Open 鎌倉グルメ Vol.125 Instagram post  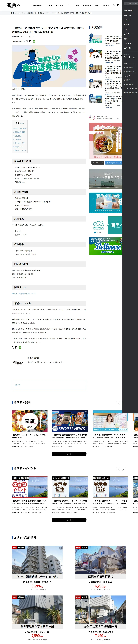tap(106, 141)
